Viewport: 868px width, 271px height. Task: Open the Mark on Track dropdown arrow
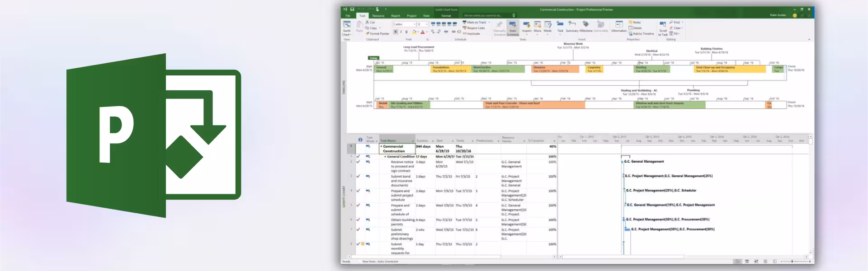pyautogui.click(x=489, y=22)
